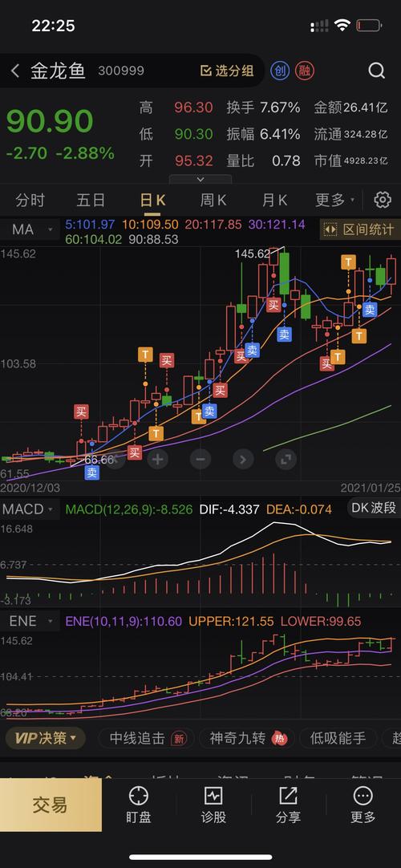Tap the 新 new badge on 中线追击
The image size is (401, 868).
(179, 738)
